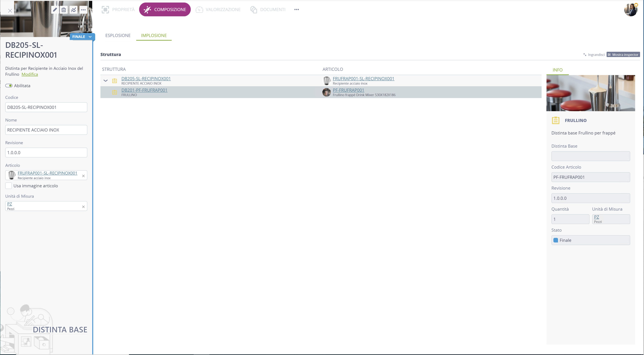
Task: Toggle the Abilitata switch
Action: click(x=9, y=85)
